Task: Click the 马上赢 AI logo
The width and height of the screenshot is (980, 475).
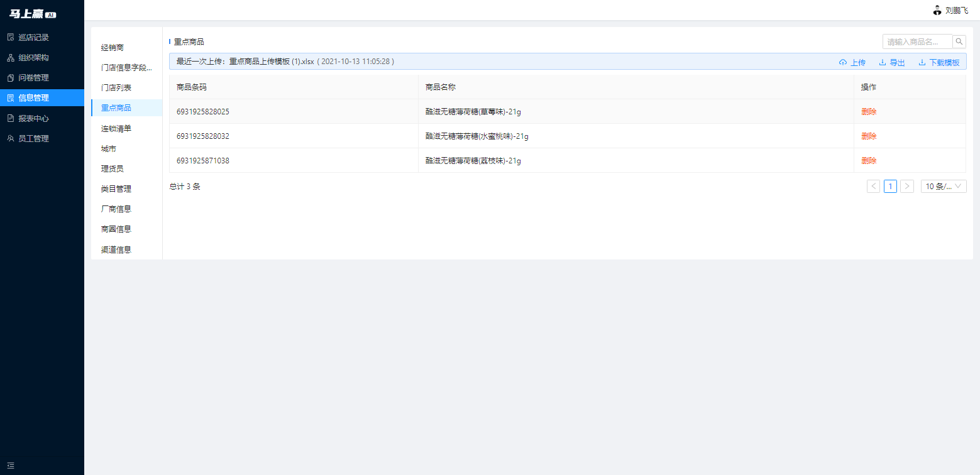Action: click(x=33, y=14)
